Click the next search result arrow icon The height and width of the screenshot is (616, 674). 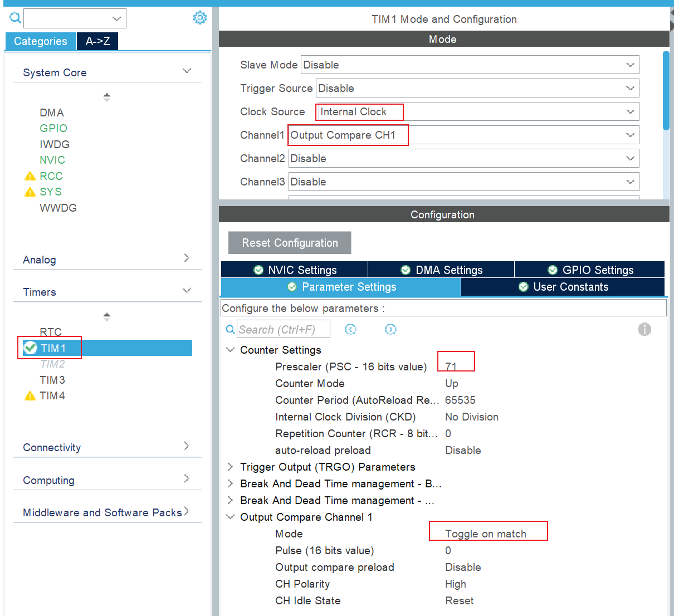click(390, 329)
